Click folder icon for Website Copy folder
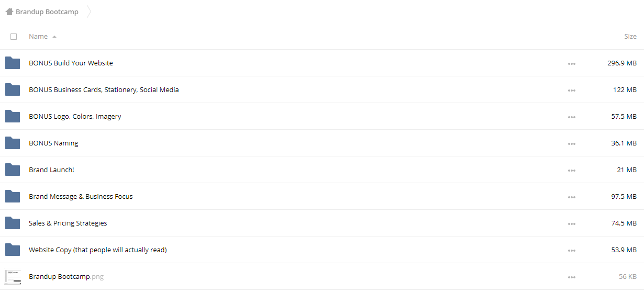This screenshot has height=293, width=644. (13, 250)
